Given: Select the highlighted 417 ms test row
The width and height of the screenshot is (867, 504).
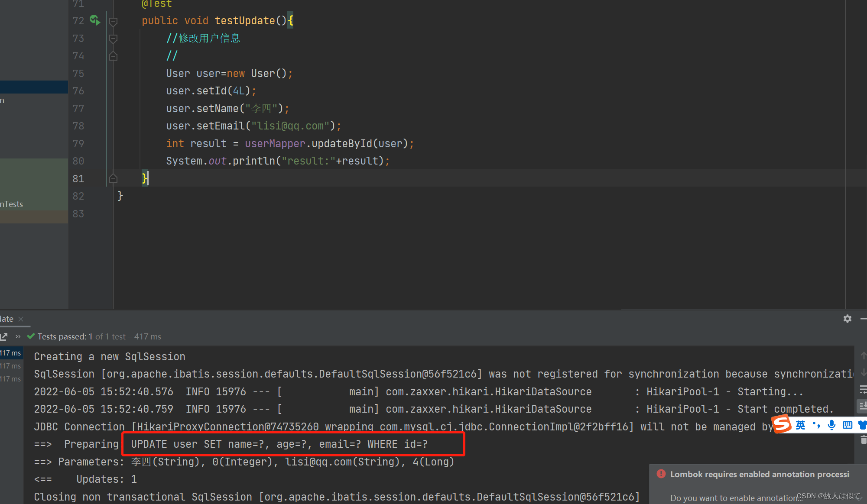Looking at the screenshot, I should 11,353.
